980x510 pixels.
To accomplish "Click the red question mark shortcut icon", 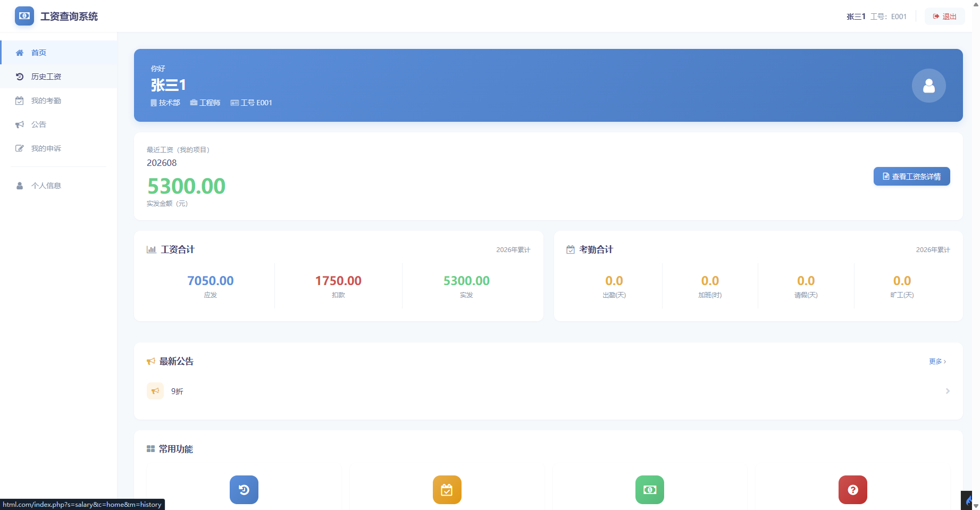I will pyautogui.click(x=853, y=490).
